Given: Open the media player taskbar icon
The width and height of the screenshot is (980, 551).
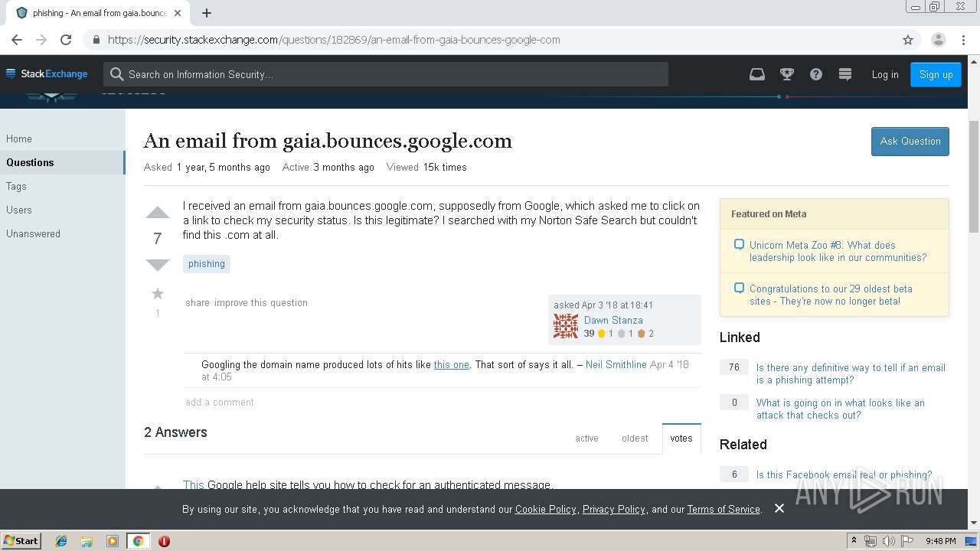Looking at the screenshot, I should pyautogui.click(x=113, y=541).
